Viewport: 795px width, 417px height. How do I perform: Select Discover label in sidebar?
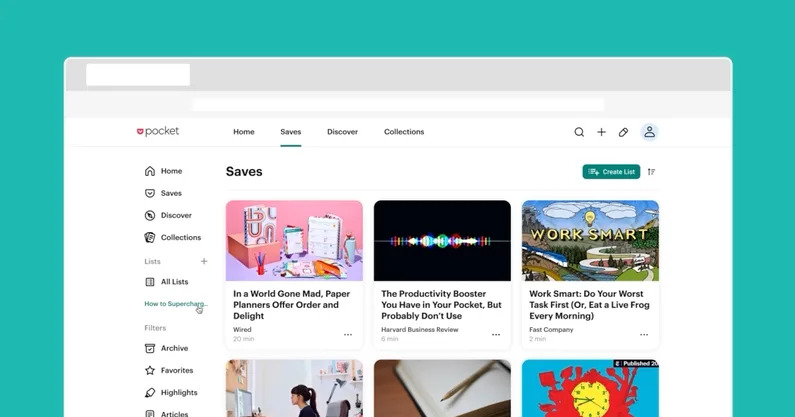(x=176, y=216)
